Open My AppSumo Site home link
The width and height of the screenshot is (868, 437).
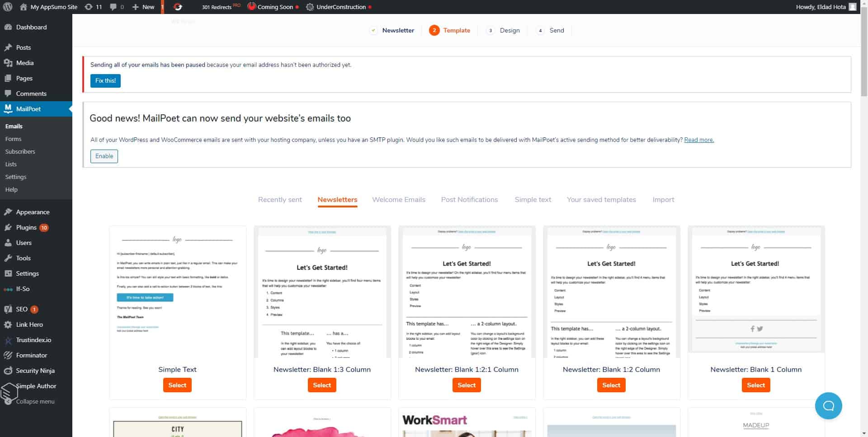click(x=49, y=7)
